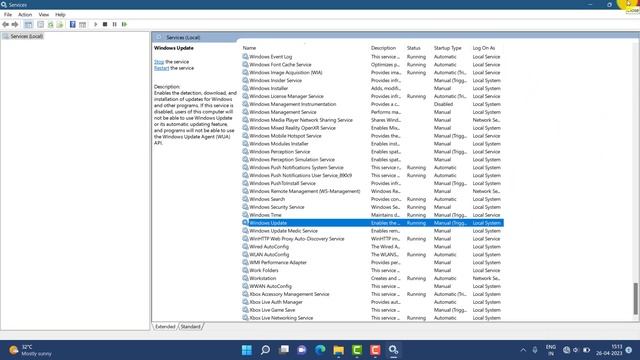Viewport: 640px width, 360px height.
Task: Open the Action menu
Action: [x=25, y=15]
